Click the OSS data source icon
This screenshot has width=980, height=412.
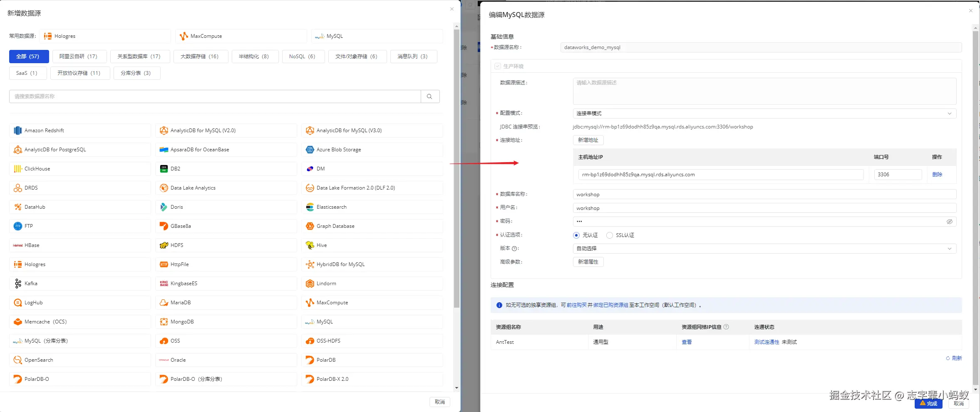164,341
